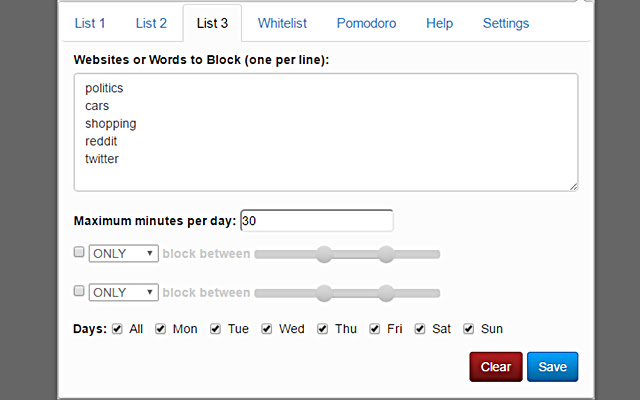Click the red Clear button

tap(496, 367)
